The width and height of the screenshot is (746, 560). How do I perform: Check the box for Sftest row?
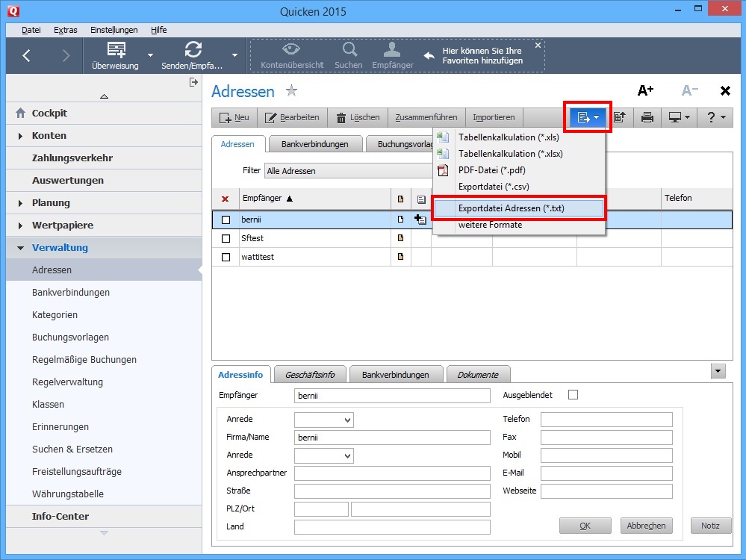pyautogui.click(x=226, y=238)
